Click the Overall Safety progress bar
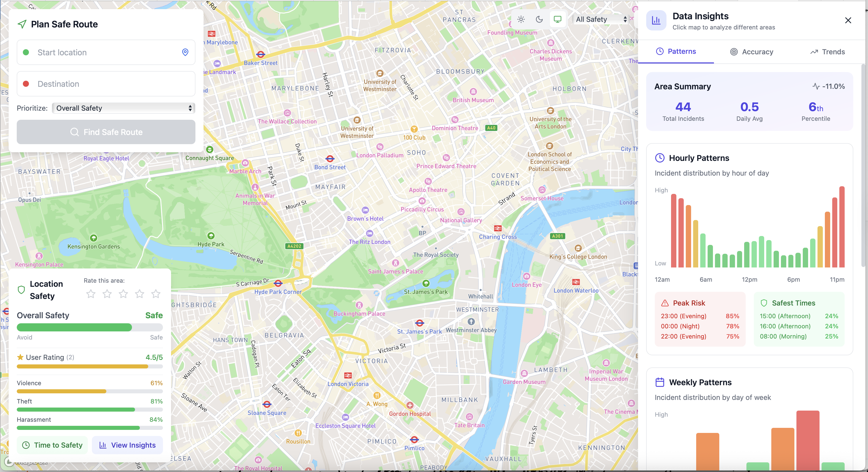This screenshot has height=472, width=868. tap(90, 327)
